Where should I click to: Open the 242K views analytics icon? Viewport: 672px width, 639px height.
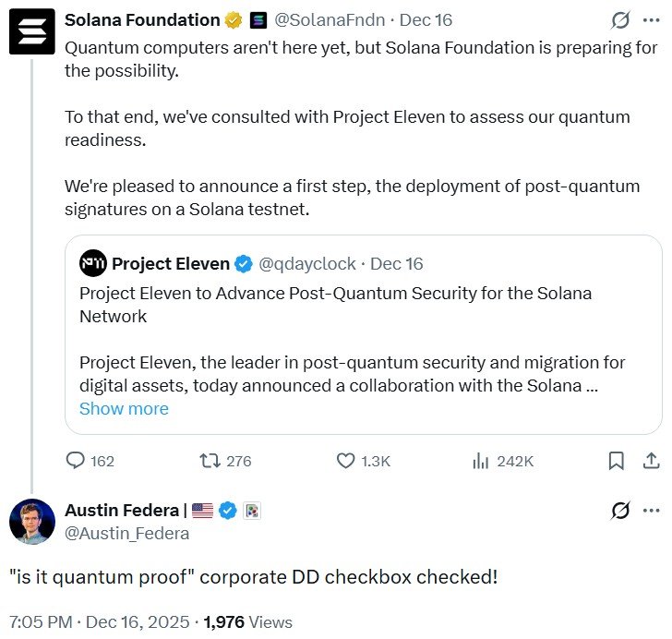coord(480,460)
